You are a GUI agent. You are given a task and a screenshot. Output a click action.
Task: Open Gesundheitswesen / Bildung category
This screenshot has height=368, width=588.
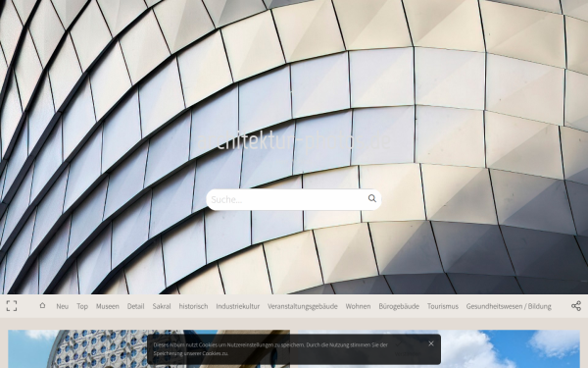(509, 306)
